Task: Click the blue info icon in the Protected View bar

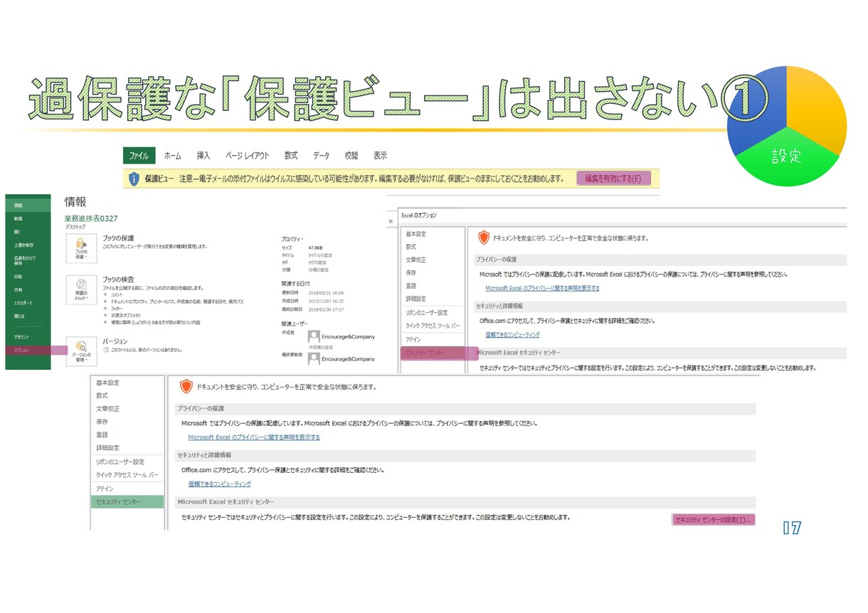Action: pos(133,178)
